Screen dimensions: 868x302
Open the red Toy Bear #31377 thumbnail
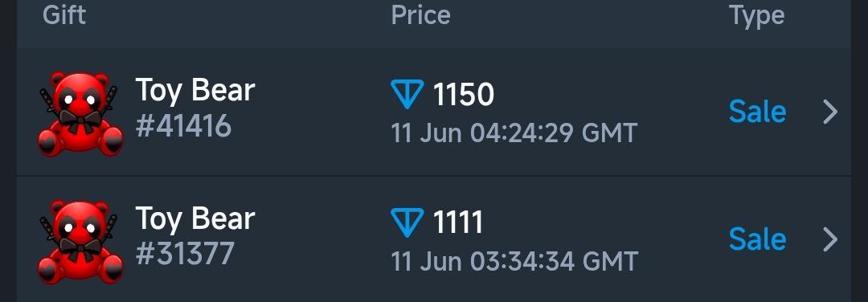click(x=80, y=241)
